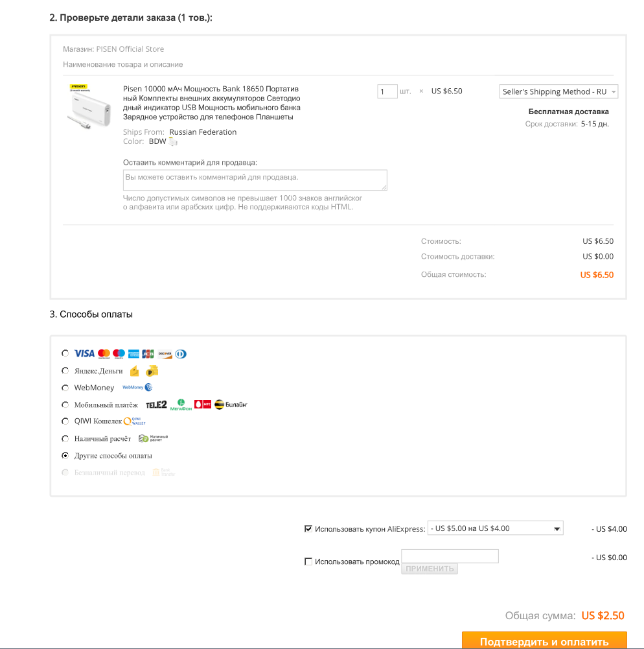Screen dimensions: 644x649
Task: Click the Visa card logo
Action: [x=84, y=353]
